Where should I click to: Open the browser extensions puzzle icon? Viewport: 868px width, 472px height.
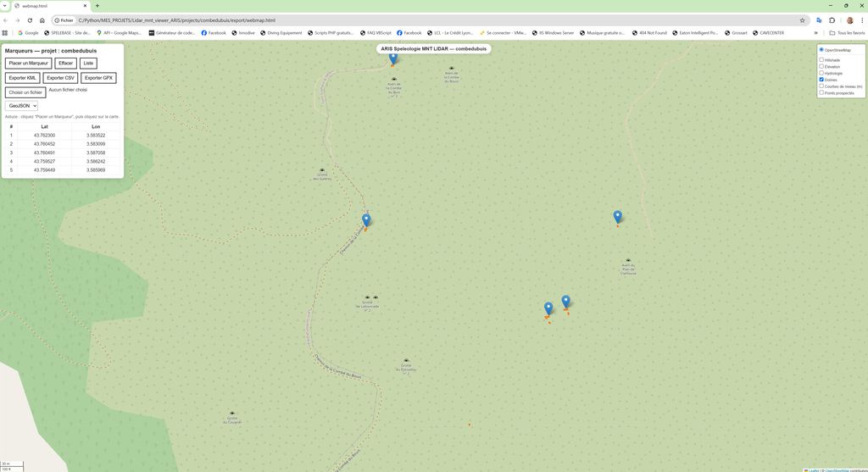(832, 20)
